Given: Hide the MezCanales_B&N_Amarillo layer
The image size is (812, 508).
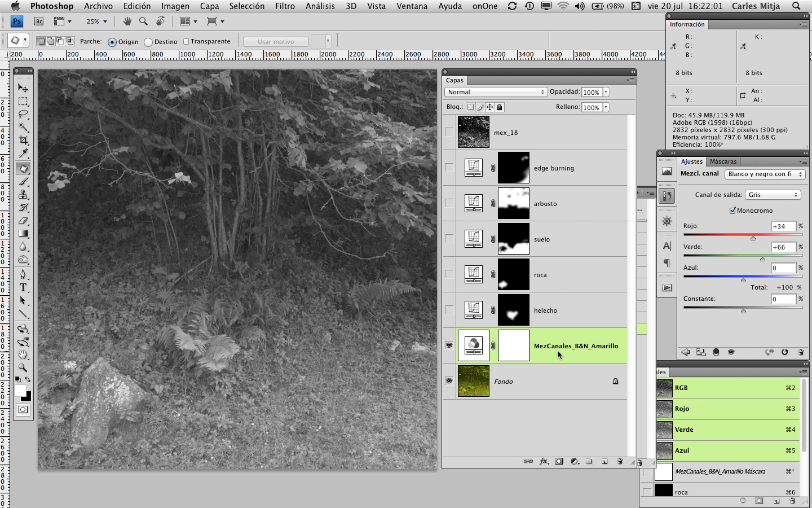Looking at the screenshot, I should tap(449, 345).
